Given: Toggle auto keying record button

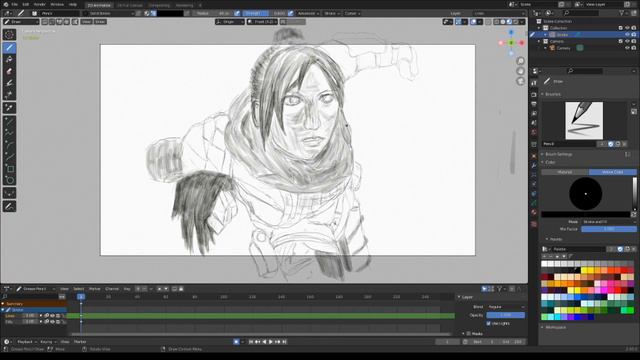Looking at the screenshot, I should [x=236, y=342].
